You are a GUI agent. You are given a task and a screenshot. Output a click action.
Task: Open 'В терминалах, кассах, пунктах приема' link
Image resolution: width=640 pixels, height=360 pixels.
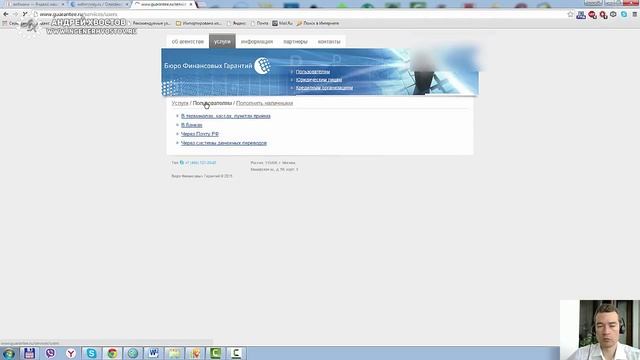point(226,116)
